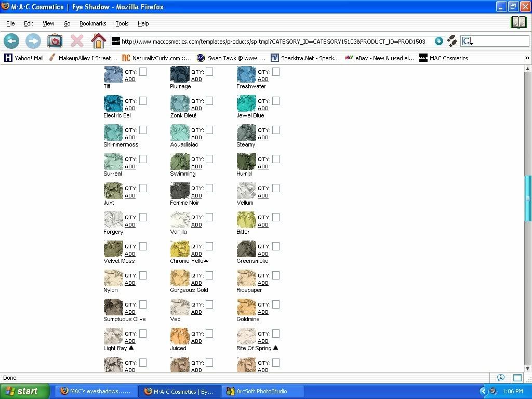Open the Specktra.Net bookmark
Viewport: 532px width, 399px height.
pos(305,58)
